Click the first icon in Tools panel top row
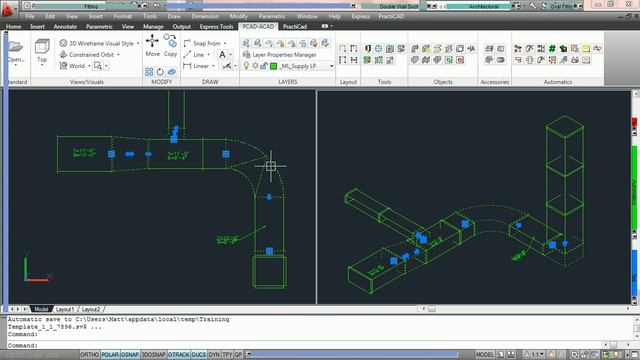The image size is (640, 360). coord(367,49)
